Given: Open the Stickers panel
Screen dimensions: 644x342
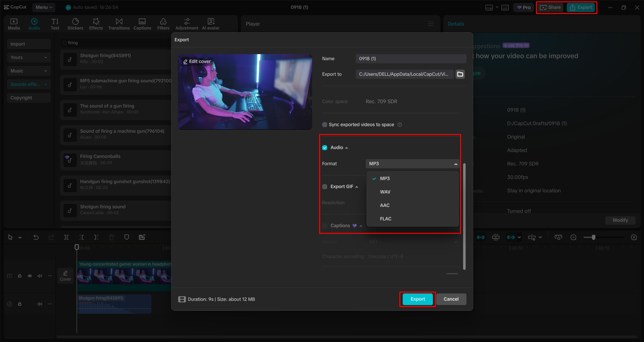Looking at the screenshot, I should pos(75,24).
